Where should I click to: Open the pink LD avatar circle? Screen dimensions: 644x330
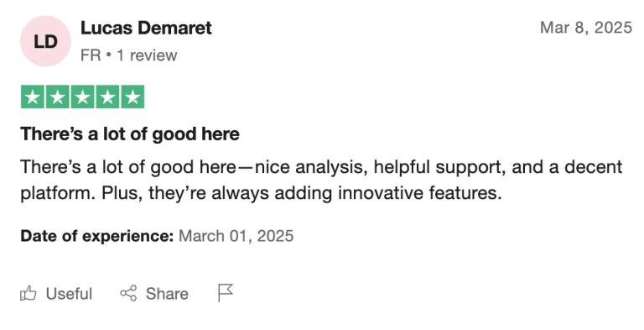(x=45, y=41)
